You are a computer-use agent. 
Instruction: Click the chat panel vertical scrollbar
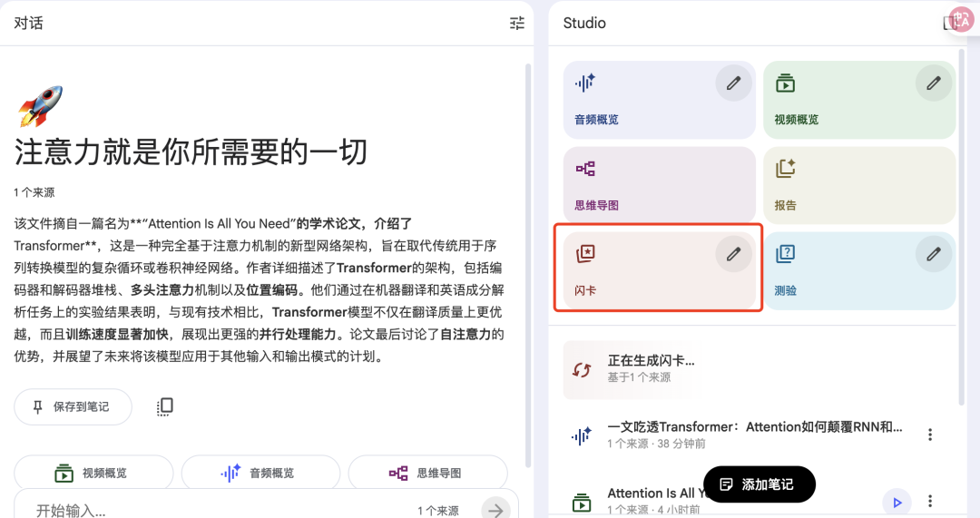[x=528, y=266]
